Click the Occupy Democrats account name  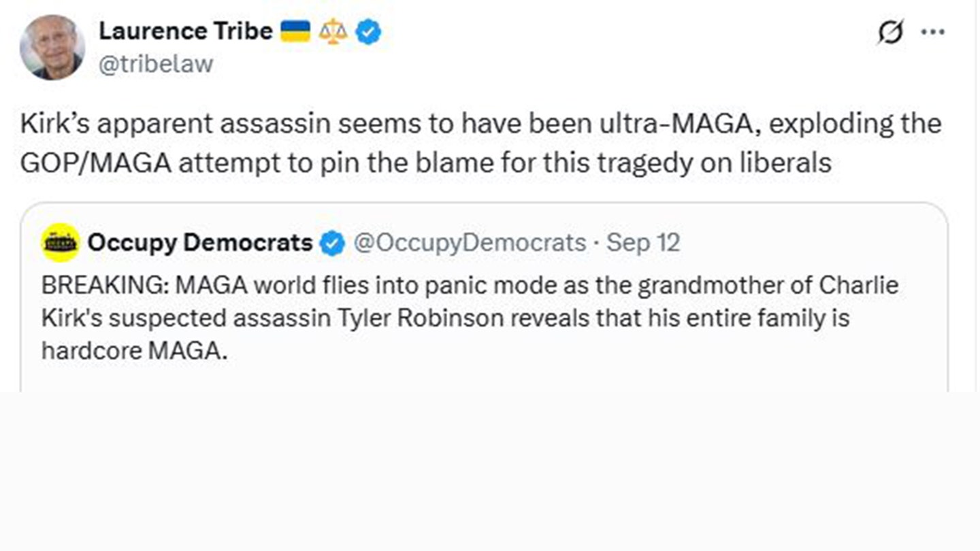(199, 243)
